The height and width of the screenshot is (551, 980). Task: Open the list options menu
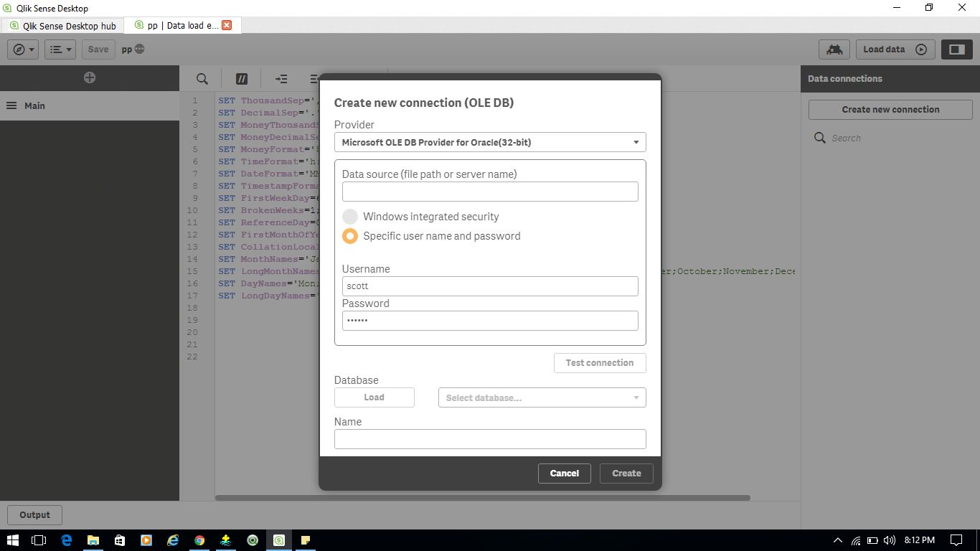pos(60,50)
